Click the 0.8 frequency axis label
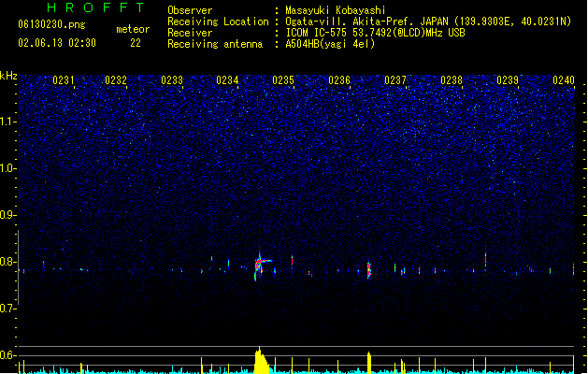 [8, 262]
